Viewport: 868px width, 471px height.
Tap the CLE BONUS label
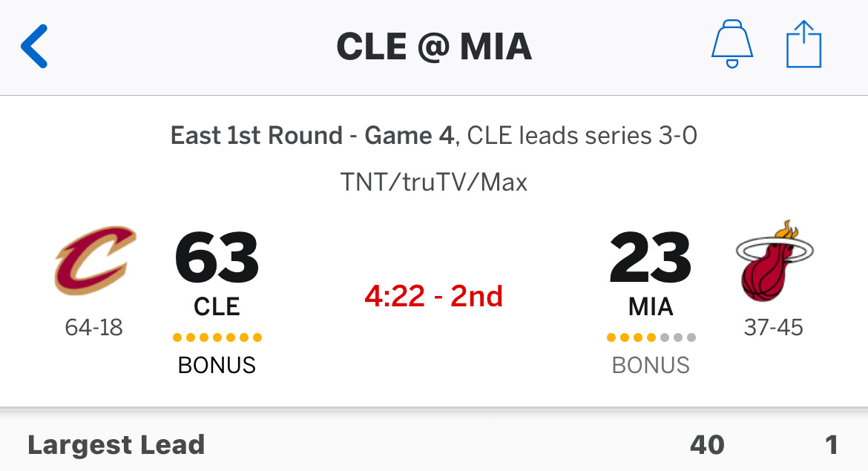217,365
